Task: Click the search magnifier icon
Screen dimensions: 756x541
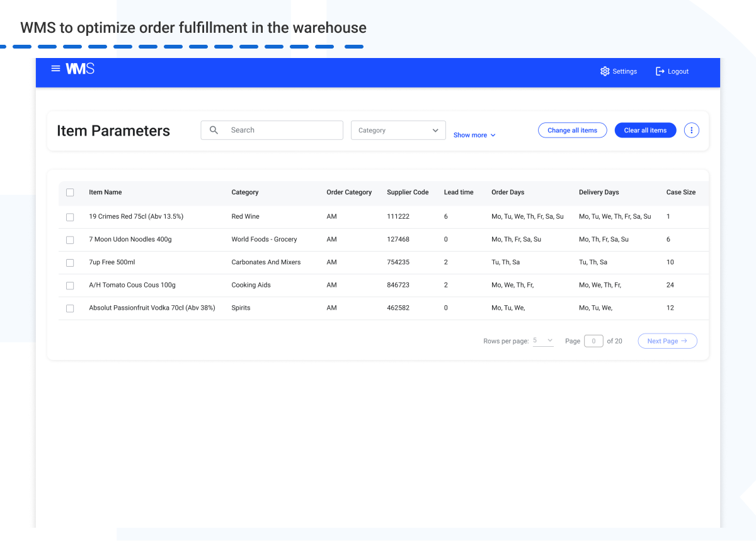Action: (x=214, y=130)
